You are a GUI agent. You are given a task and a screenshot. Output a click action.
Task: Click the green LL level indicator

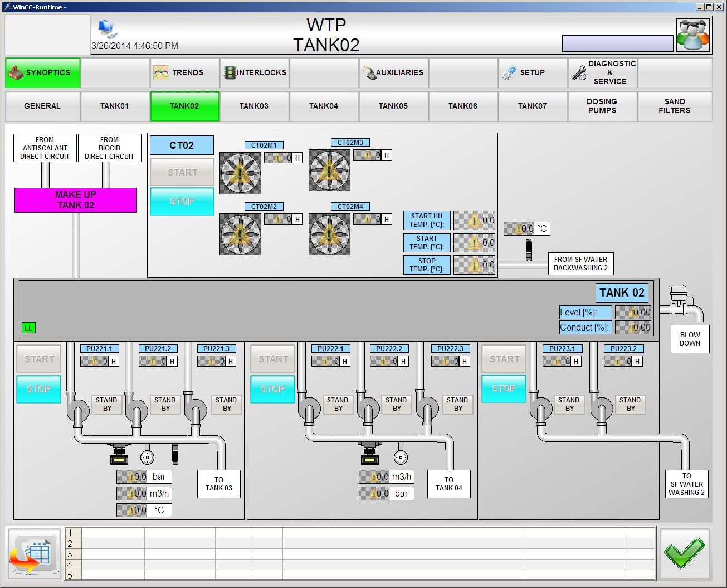click(x=28, y=328)
